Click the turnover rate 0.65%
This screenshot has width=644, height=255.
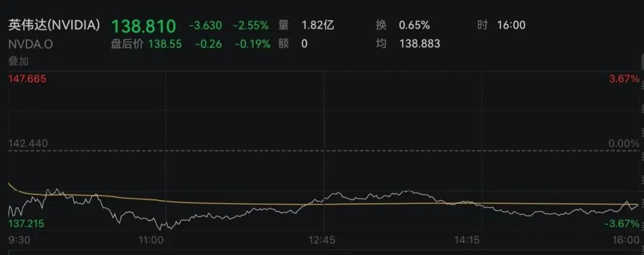(x=414, y=26)
